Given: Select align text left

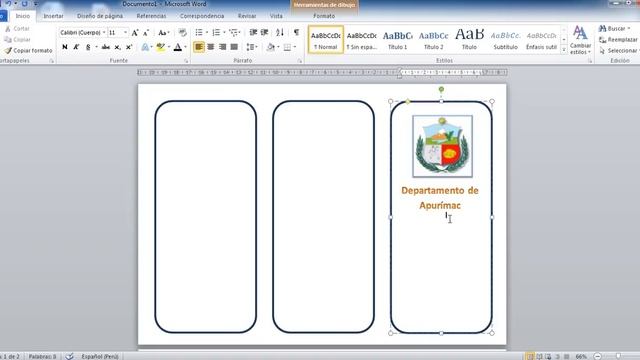Looking at the screenshot, I should tap(199, 47).
